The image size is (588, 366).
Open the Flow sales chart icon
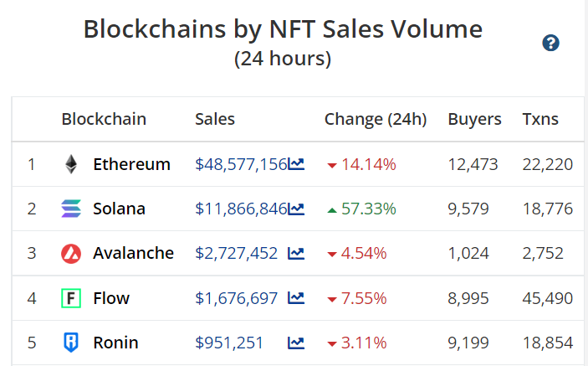click(x=296, y=298)
